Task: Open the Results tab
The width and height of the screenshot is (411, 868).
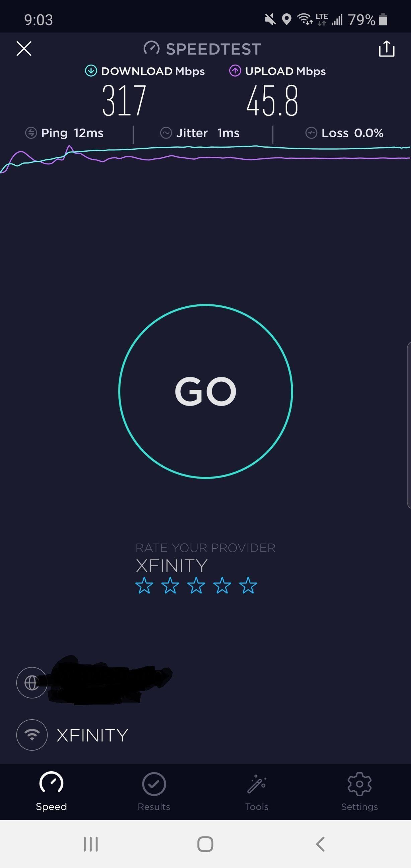Action: 154,792
